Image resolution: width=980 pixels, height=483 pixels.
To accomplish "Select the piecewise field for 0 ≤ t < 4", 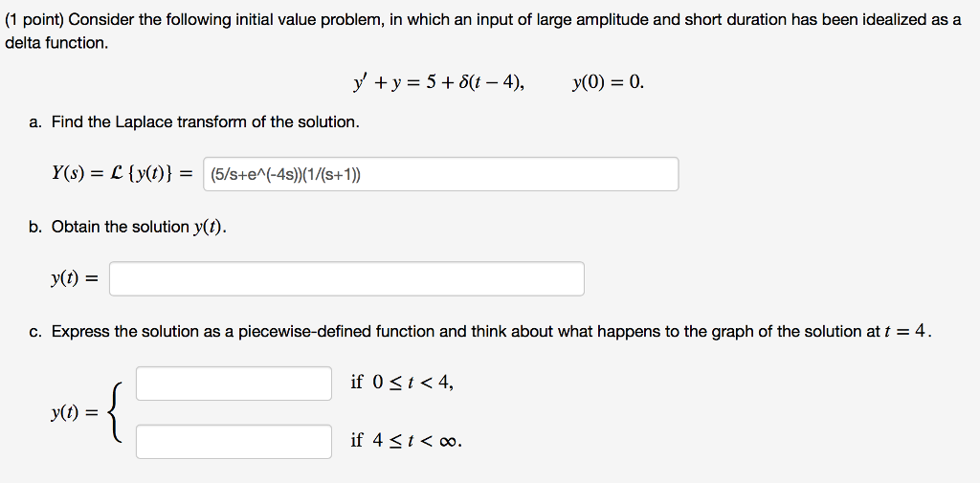I will click(x=234, y=383).
